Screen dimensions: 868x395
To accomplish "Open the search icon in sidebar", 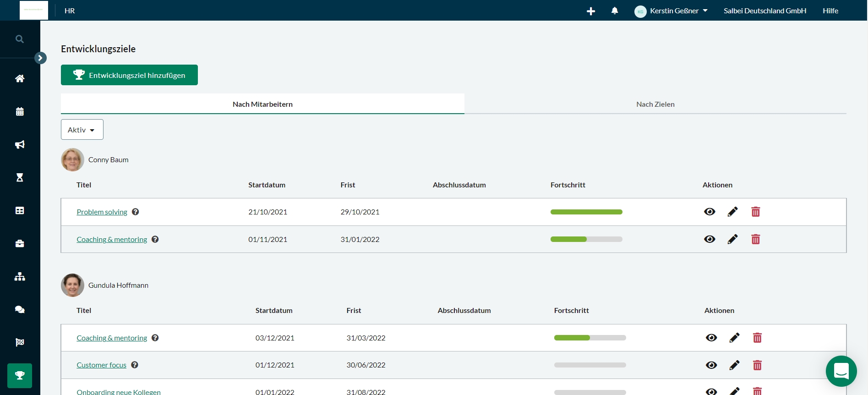I will (x=20, y=39).
